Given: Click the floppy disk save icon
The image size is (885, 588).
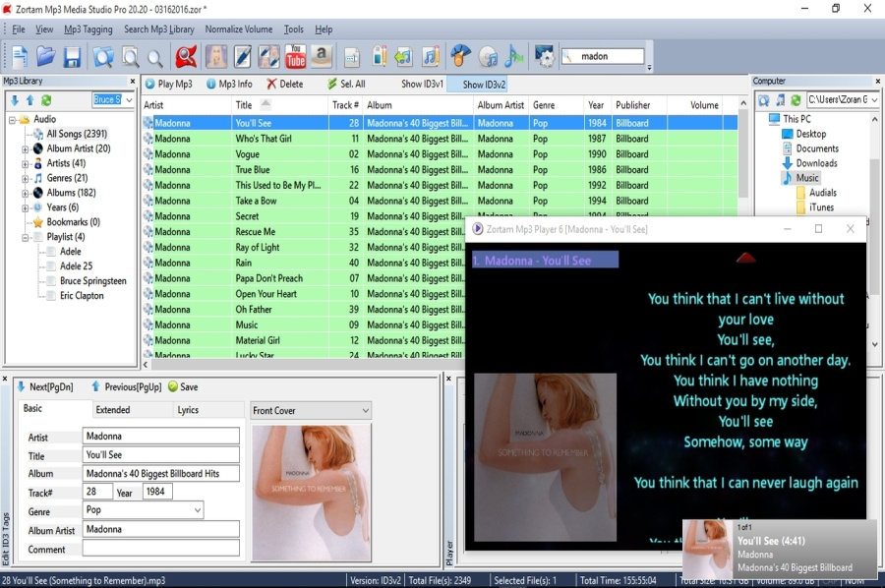Looking at the screenshot, I should pos(72,57).
